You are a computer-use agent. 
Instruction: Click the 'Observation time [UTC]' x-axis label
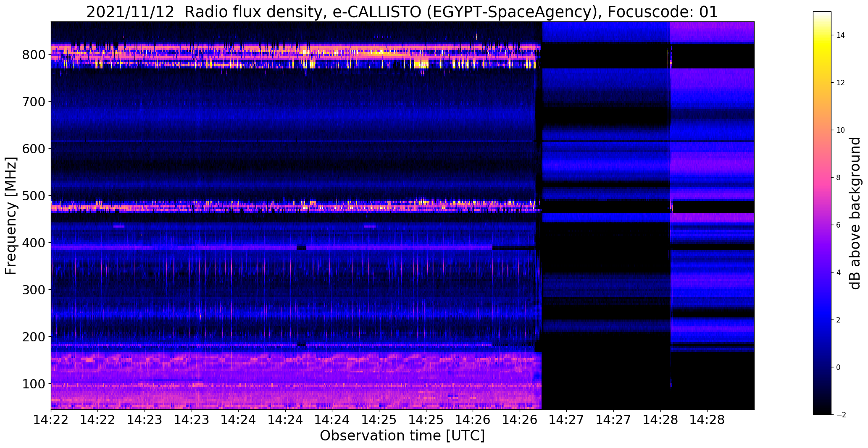402,436
